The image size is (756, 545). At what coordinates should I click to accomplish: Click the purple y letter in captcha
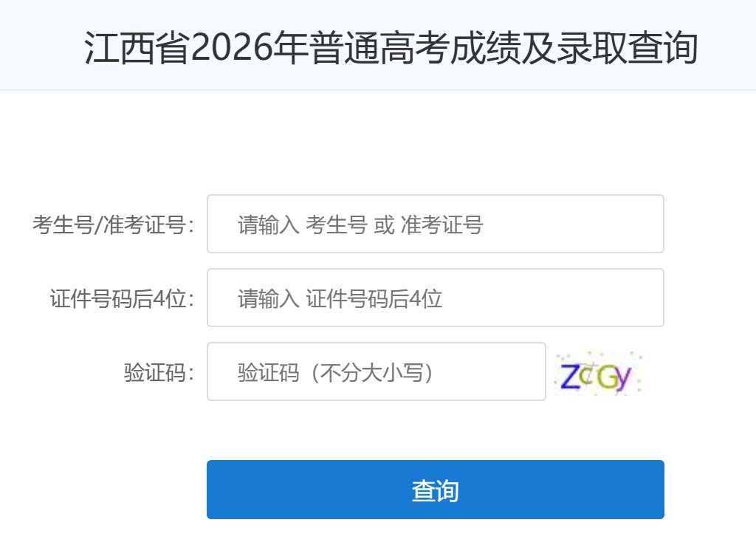point(623,379)
